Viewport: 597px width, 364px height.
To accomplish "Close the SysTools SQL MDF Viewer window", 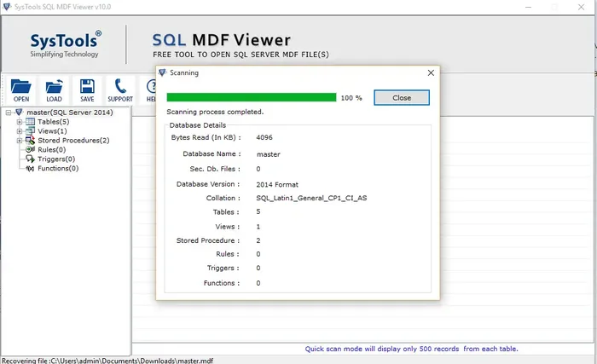I will pyautogui.click(x=581, y=7).
